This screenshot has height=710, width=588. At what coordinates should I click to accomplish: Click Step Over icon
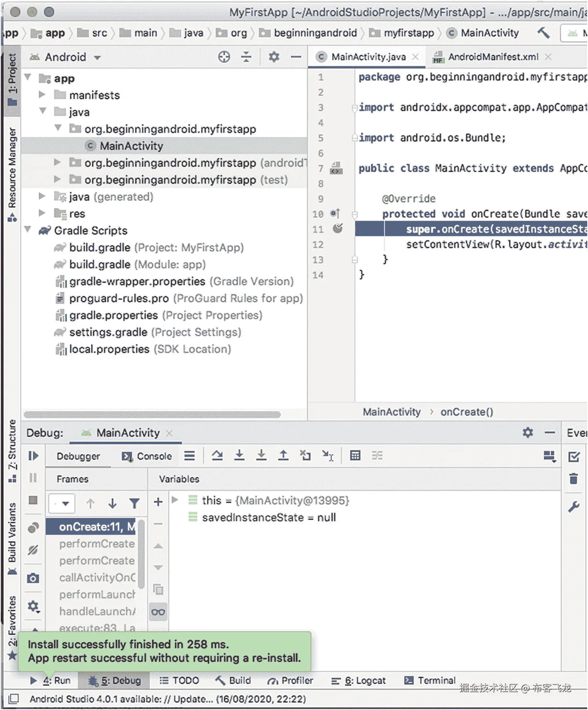tap(217, 456)
